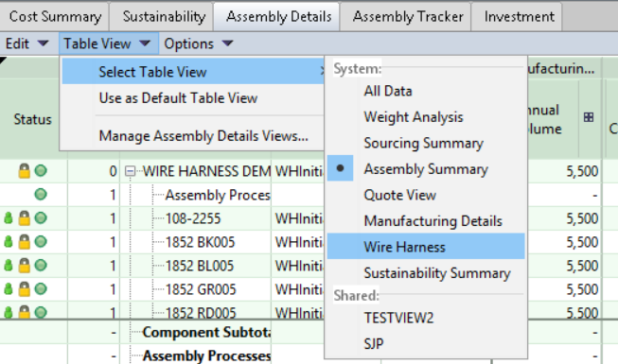Click green person icon on 1852 BK005 row
Viewport: 618px width, 364px height.
pyautogui.click(x=9, y=241)
